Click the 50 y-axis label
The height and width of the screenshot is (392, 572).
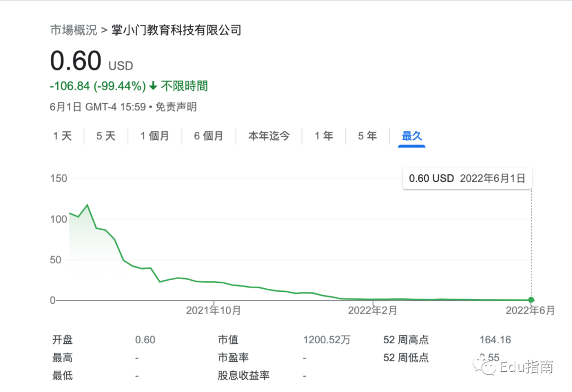click(x=56, y=260)
